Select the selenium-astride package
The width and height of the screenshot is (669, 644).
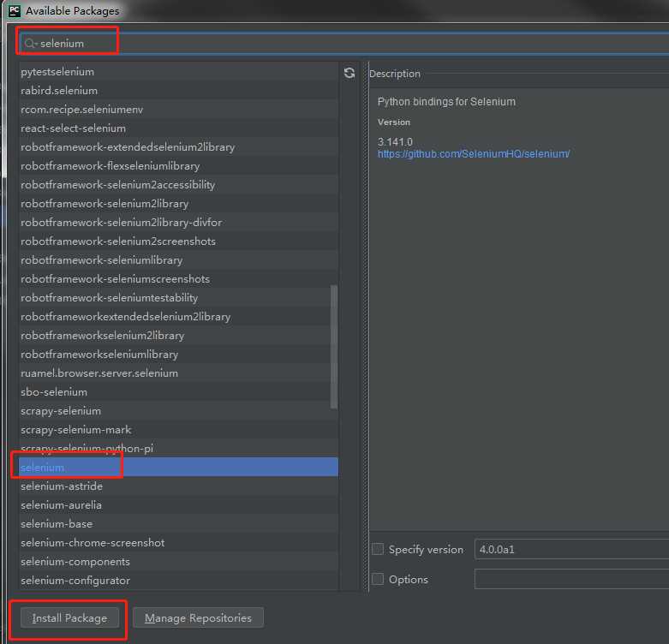coord(179,486)
